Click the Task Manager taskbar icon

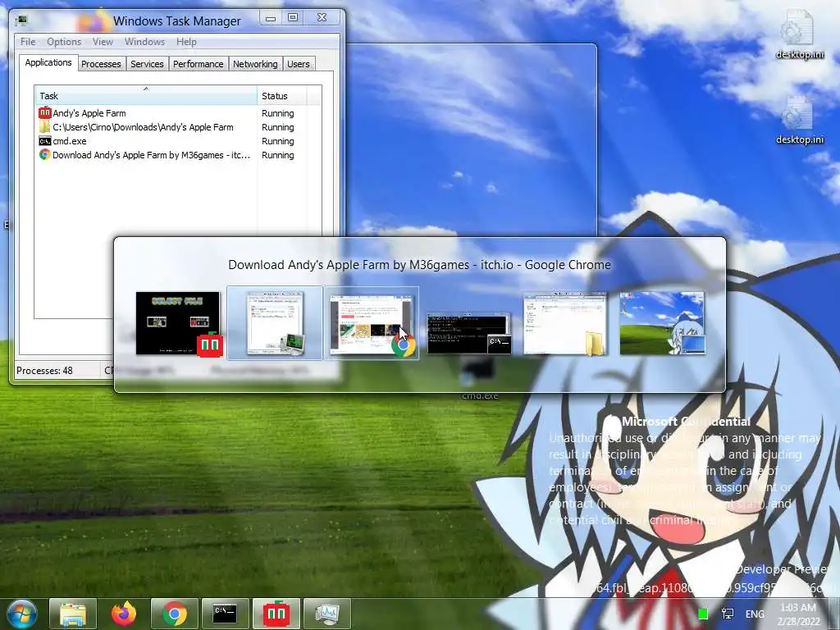pos(326,614)
